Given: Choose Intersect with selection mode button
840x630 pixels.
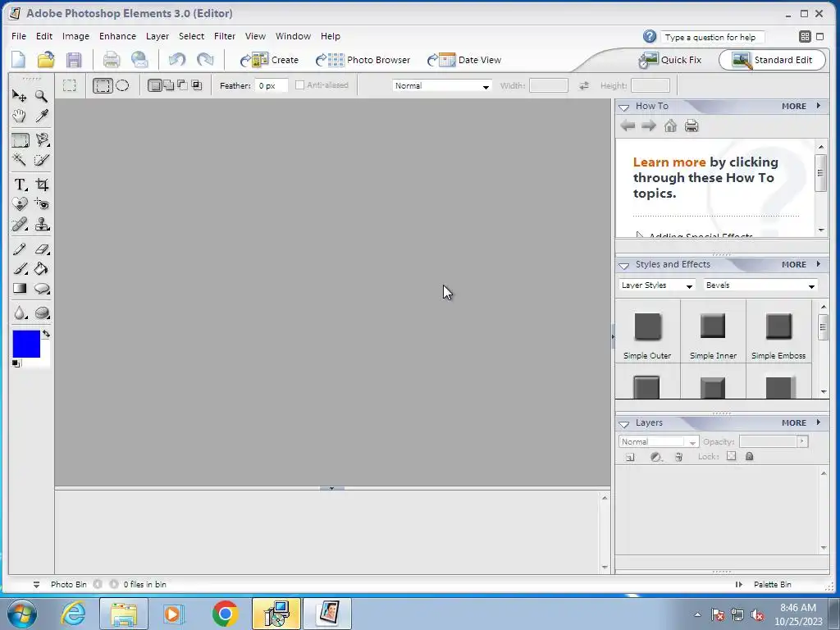Looking at the screenshot, I should 197,84.
